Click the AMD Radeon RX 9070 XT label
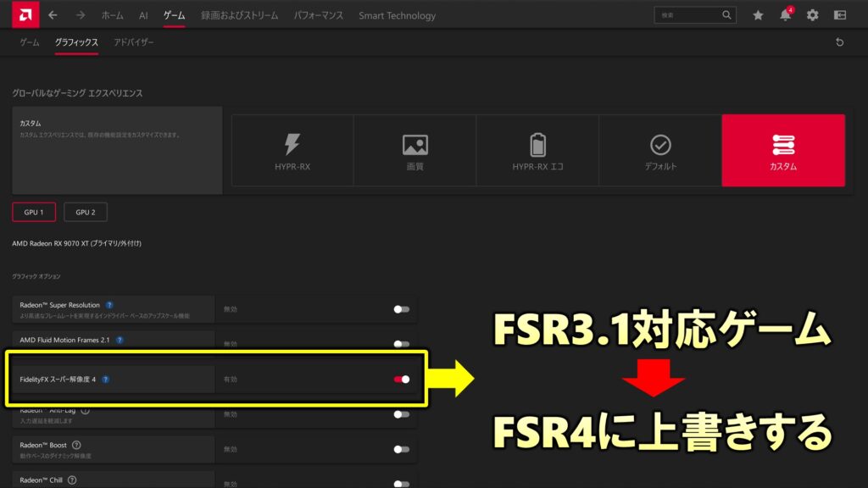868x488 pixels. coord(77,243)
